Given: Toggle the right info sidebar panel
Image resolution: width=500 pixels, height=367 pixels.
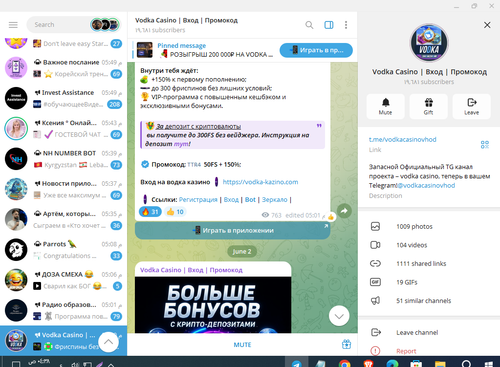Looking at the screenshot, I should (329, 25).
